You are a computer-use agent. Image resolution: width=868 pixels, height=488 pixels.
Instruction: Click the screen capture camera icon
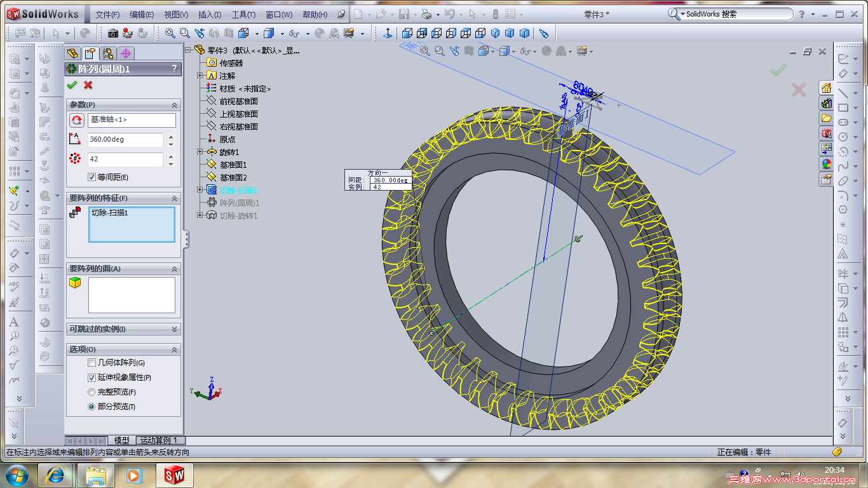pyautogui.click(x=112, y=33)
